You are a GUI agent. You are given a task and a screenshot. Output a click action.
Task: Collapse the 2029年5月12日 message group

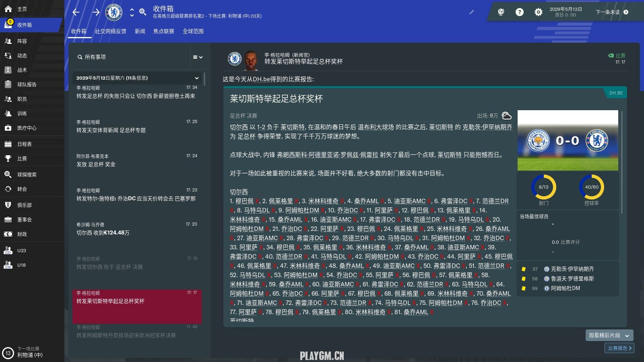[x=196, y=78]
